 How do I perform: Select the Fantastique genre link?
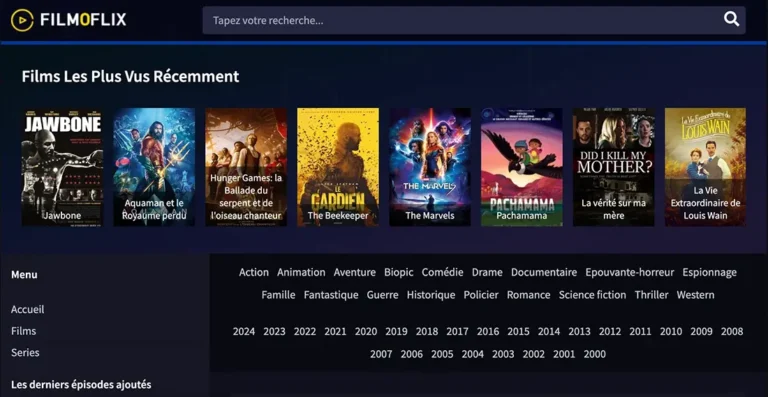(x=331, y=295)
